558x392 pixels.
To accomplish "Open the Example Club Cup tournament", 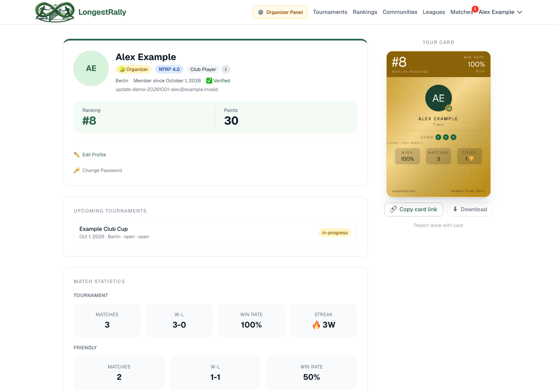I will tap(215, 233).
